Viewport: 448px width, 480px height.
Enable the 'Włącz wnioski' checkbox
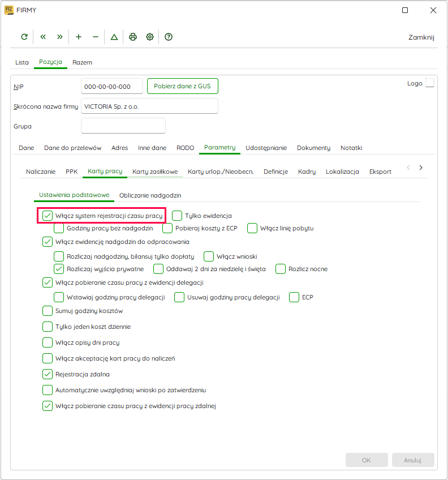click(x=209, y=256)
